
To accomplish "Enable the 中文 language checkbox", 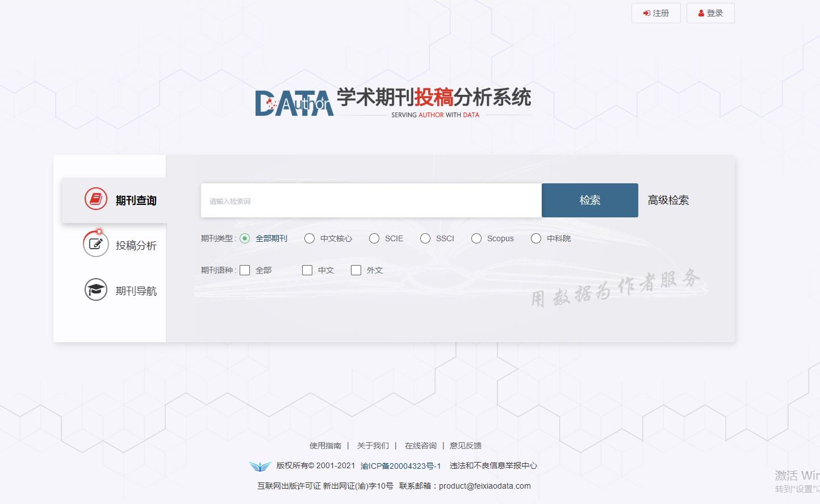I will (x=307, y=270).
